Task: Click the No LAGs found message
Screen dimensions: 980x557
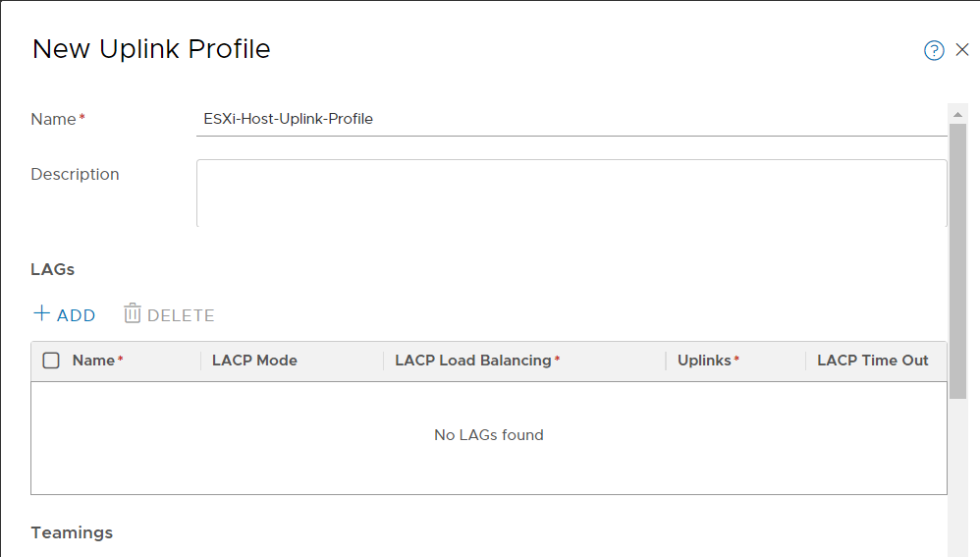Action: click(489, 435)
